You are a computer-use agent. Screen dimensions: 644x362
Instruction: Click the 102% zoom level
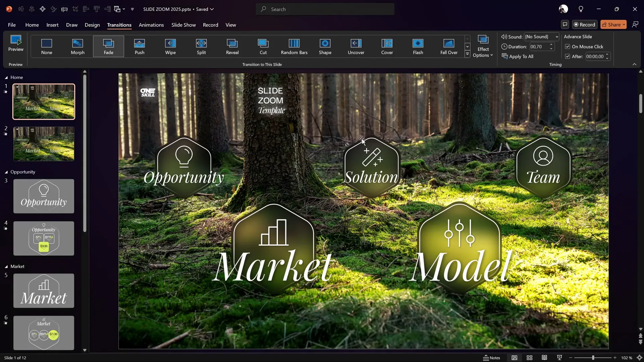(x=626, y=358)
